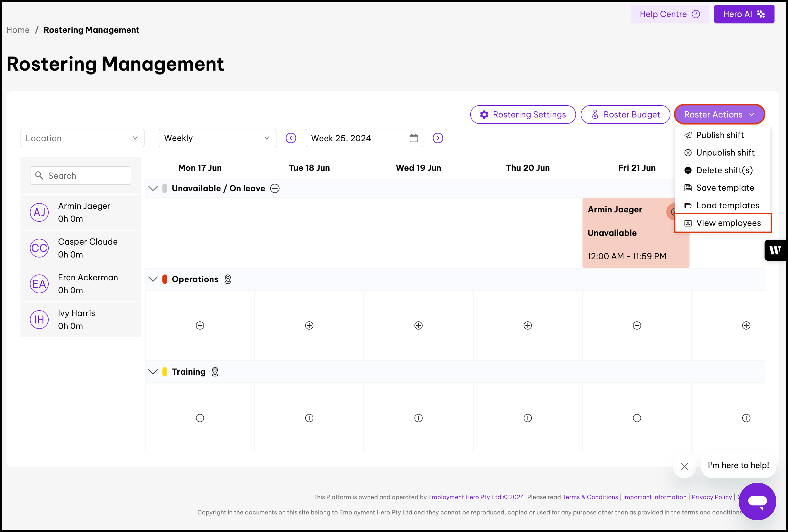Add shift in Training on Wed 19 Jun
Viewport: 788px width, 532px height.
418,418
